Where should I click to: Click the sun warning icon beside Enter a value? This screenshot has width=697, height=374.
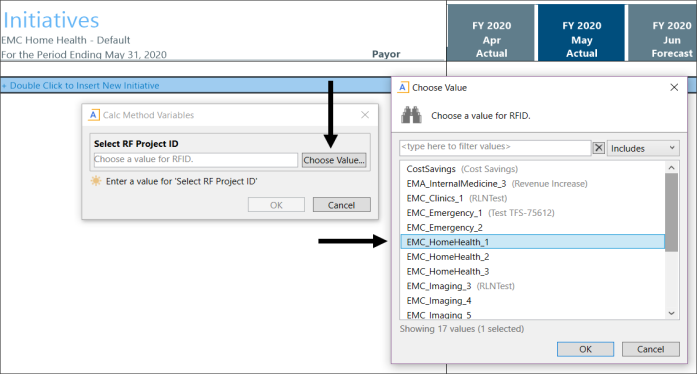96,181
